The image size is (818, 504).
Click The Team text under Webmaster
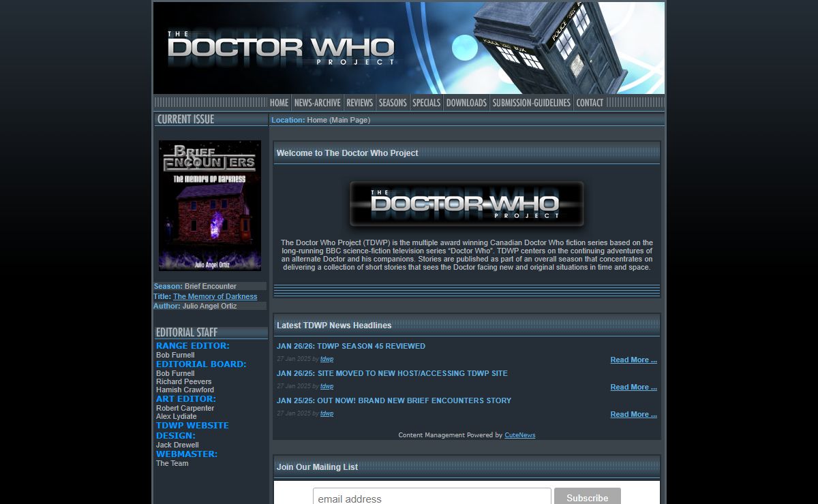(172, 463)
